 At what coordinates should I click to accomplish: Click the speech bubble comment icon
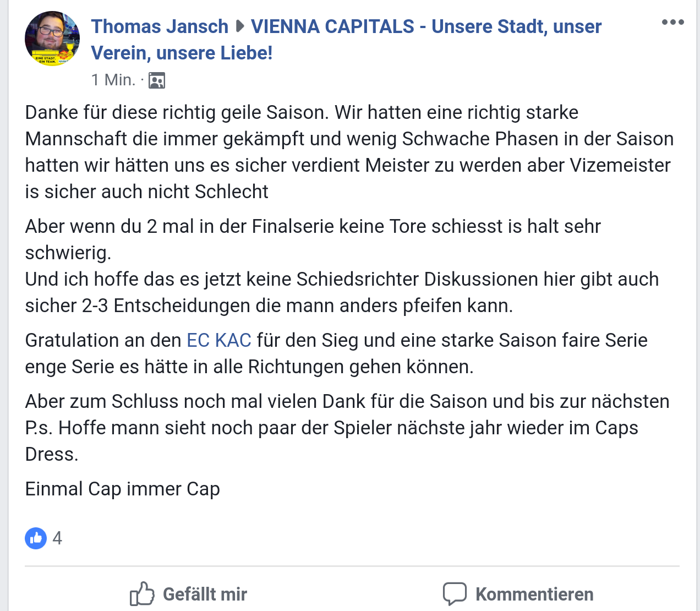455,594
